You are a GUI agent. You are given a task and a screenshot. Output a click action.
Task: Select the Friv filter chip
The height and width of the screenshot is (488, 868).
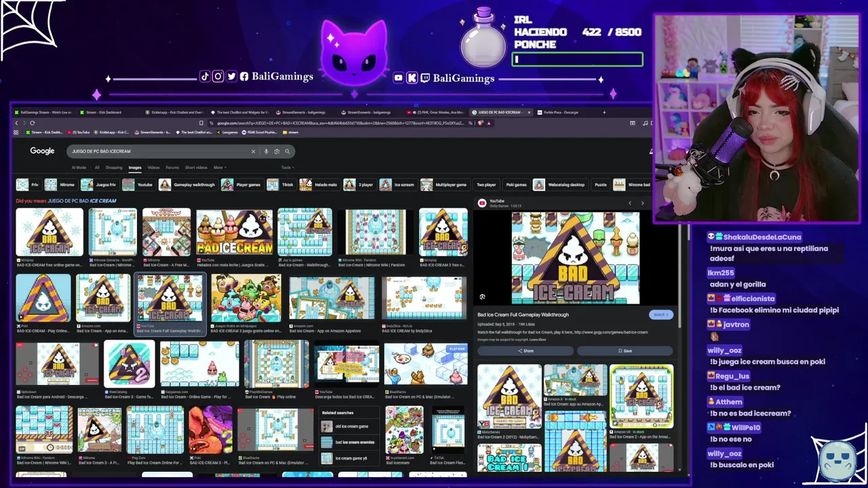(28, 184)
